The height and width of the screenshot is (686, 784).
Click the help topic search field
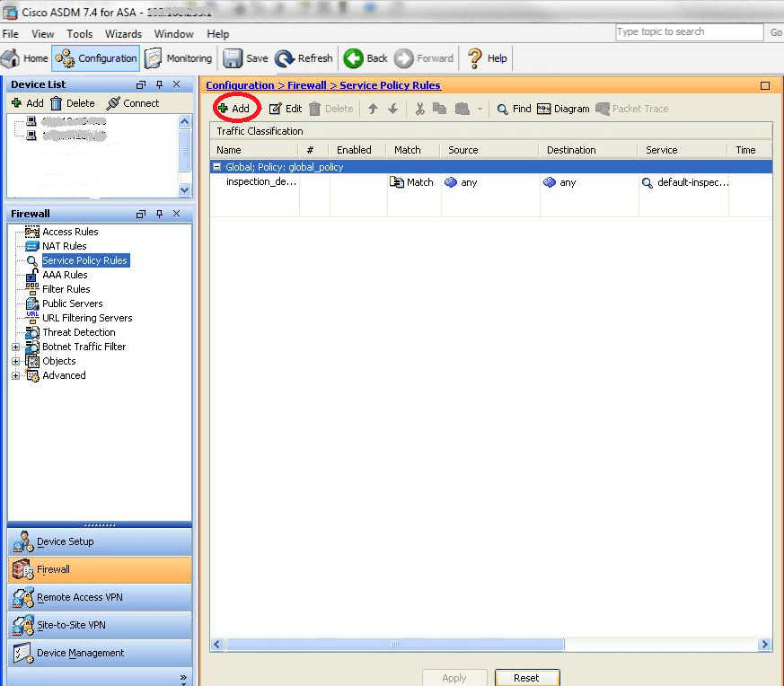click(689, 32)
